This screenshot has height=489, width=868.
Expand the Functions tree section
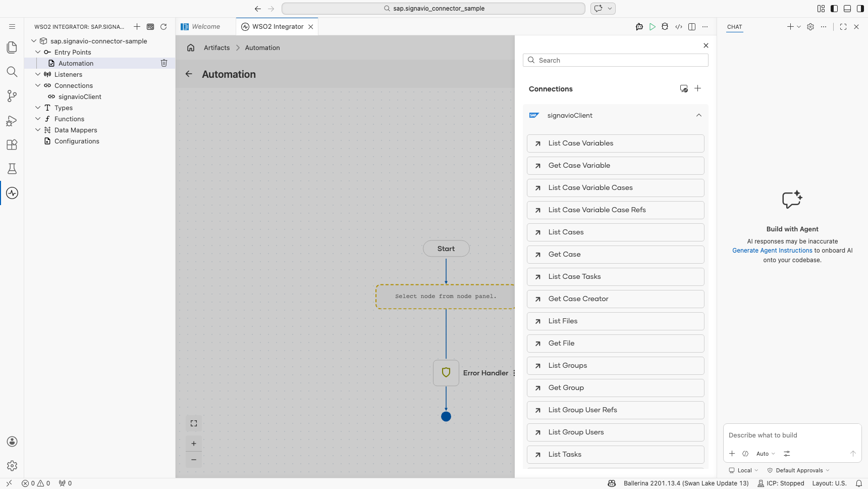38,119
